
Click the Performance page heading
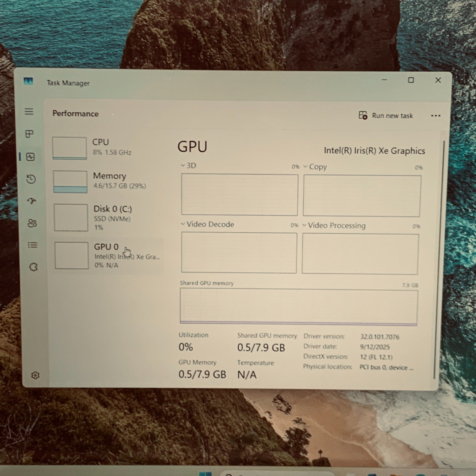[76, 114]
